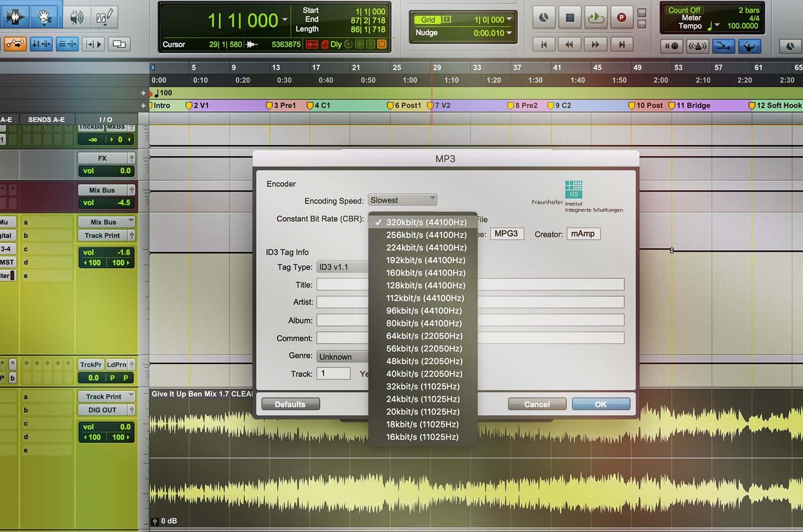Toggle Count Off in the transport
The height and width of the screenshot is (532, 803).
point(684,10)
